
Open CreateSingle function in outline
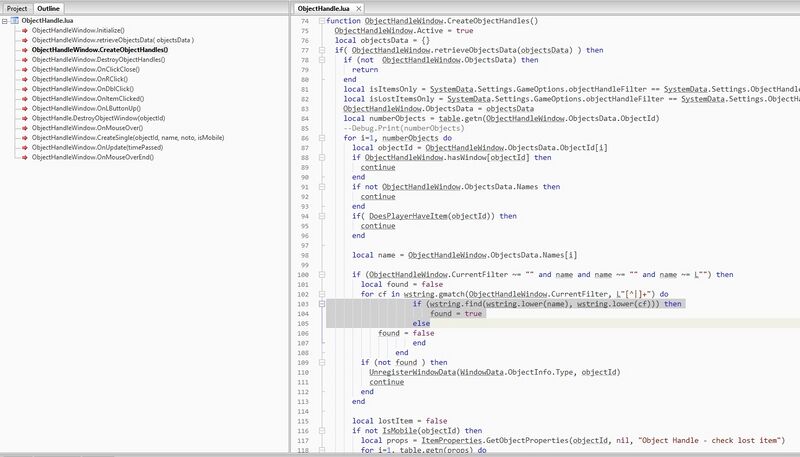coord(128,137)
